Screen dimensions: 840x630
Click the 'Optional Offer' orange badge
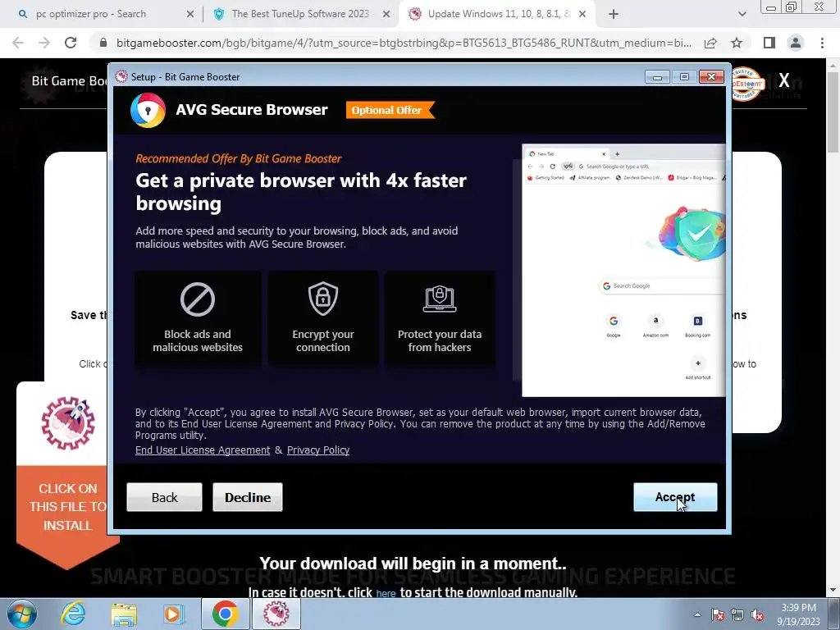(x=390, y=111)
